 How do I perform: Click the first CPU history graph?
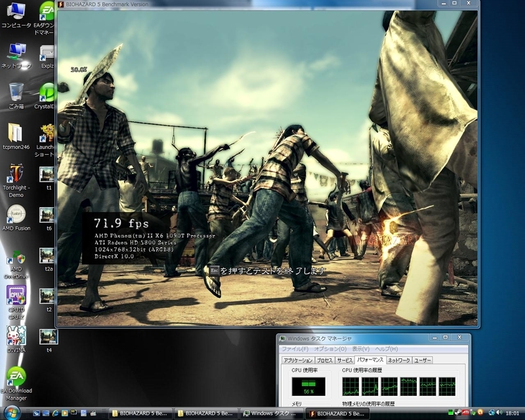(x=350, y=387)
